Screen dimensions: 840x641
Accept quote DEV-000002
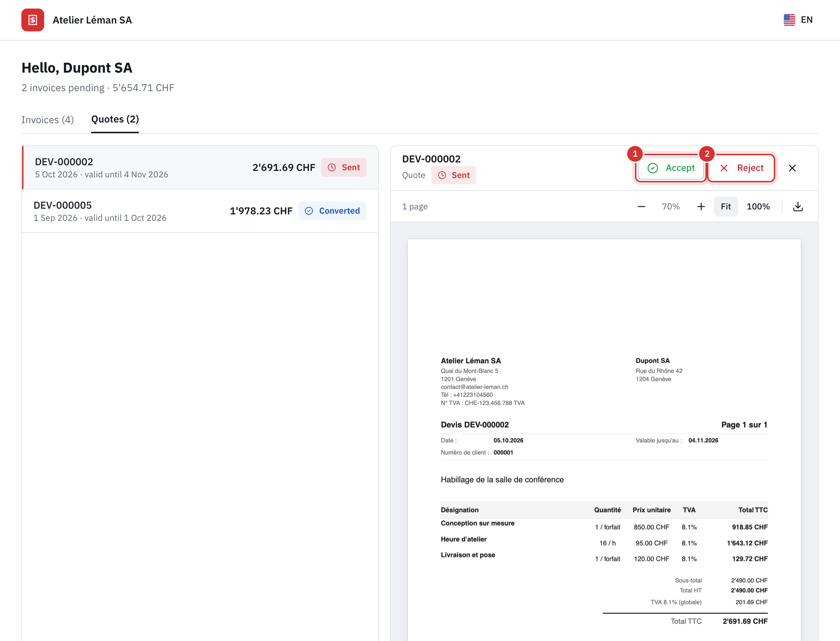pyautogui.click(x=671, y=168)
